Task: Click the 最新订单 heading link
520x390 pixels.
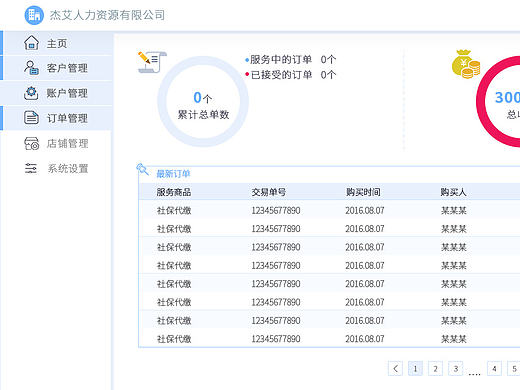Action: (x=173, y=174)
